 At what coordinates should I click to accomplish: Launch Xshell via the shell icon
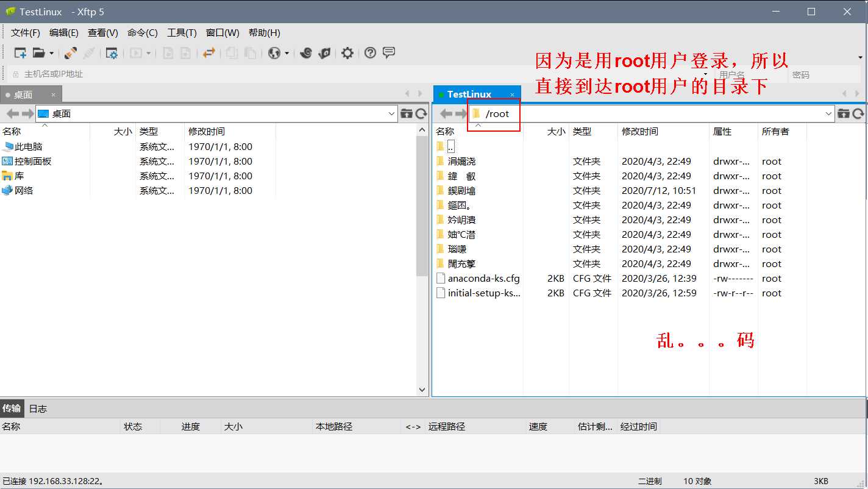click(306, 53)
